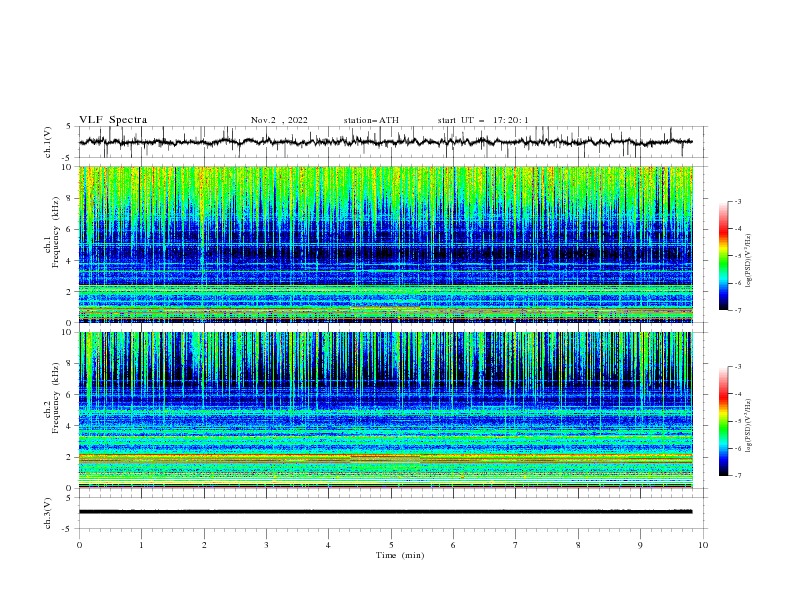Select the ch.2 "Frequency (kHz)" axis label
The width and height of the screenshot is (792, 612).
click(x=56, y=396)
